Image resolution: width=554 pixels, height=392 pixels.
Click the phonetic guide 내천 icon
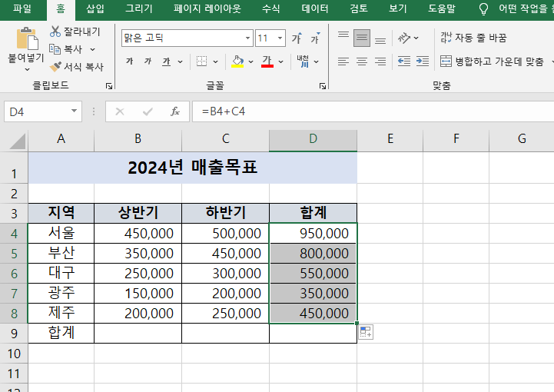[x=303, y=61]
